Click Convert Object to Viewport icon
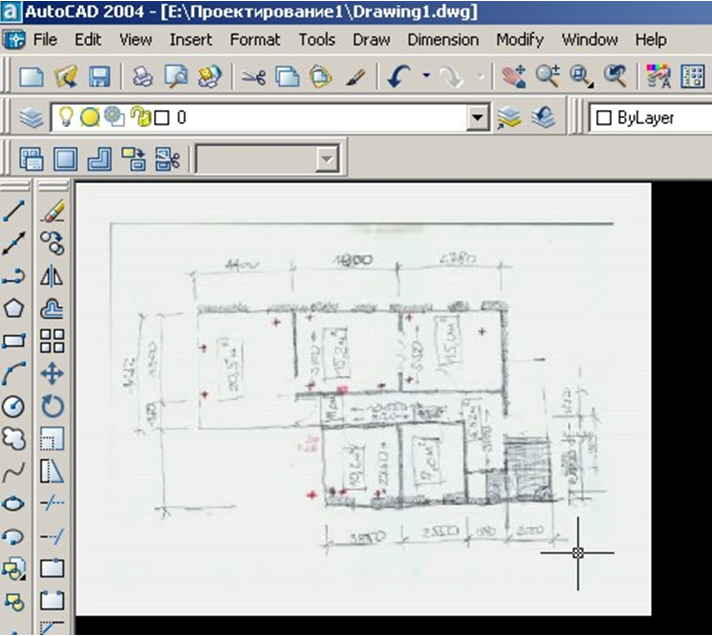This screenshot has height=636, width=712. click(x=134, y=159)
